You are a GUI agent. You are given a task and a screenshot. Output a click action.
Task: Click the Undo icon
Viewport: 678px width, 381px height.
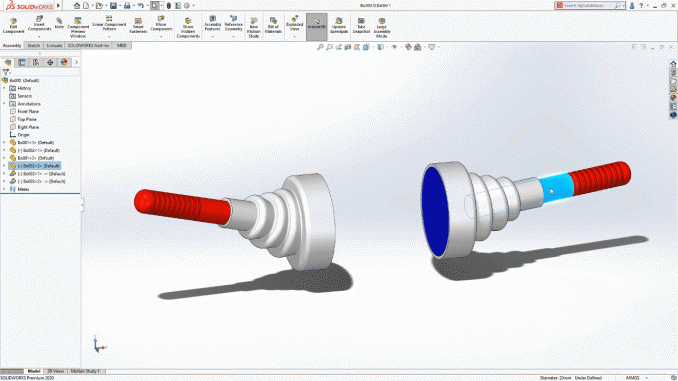coord(141,6)
